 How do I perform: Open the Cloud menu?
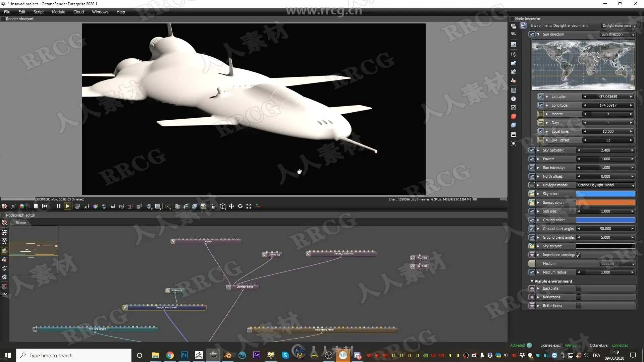78,12
